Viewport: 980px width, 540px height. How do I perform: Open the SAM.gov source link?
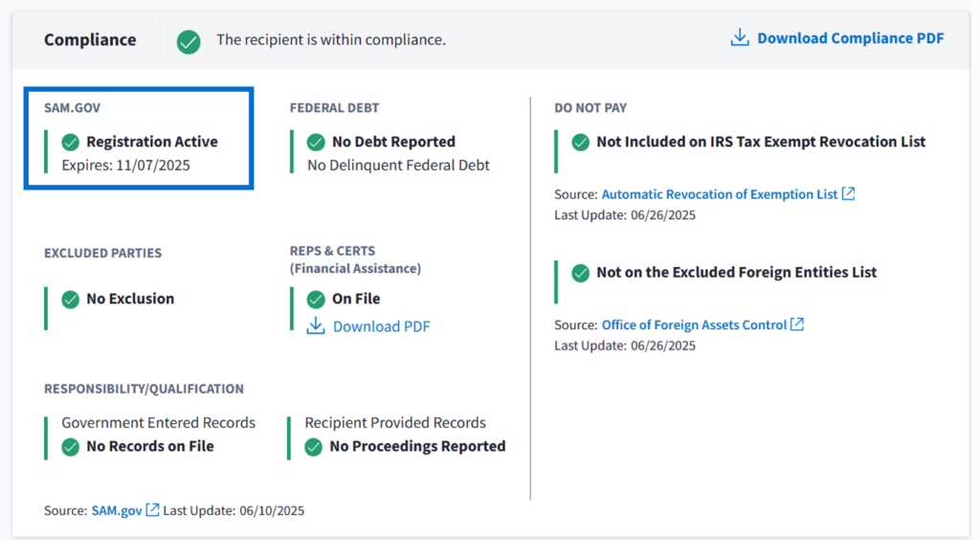[x=117, y=510]
